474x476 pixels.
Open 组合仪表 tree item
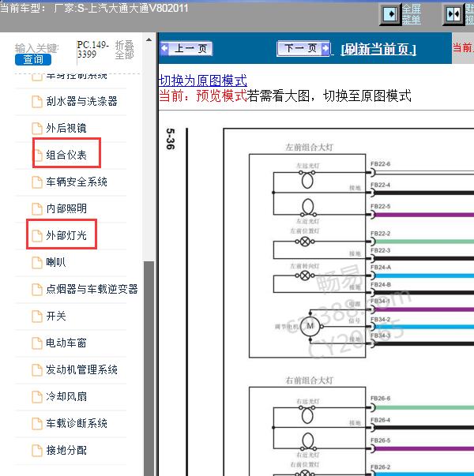pyautogui.click(x=66, y=155)
